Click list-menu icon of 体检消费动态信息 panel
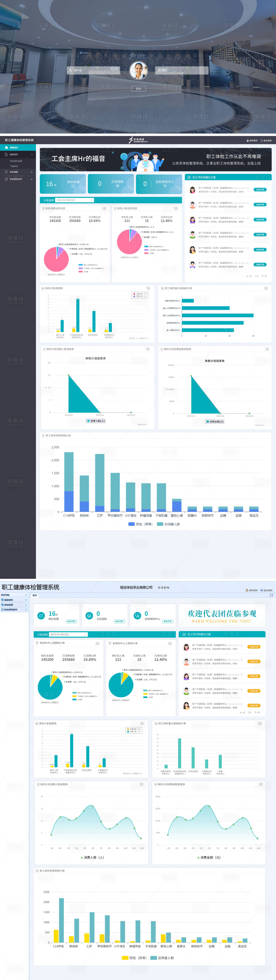The height and width of the screenshot is (980, 276). (104, 208)
